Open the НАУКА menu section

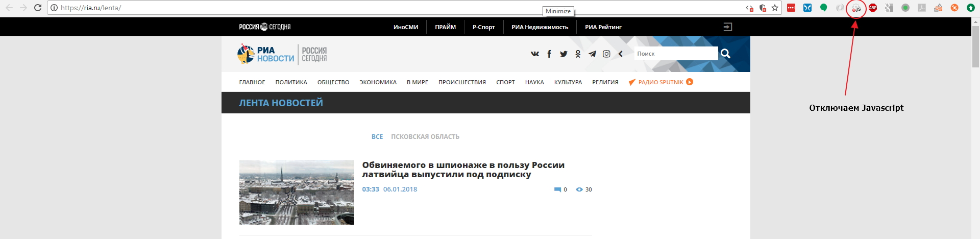pos(534,82)
